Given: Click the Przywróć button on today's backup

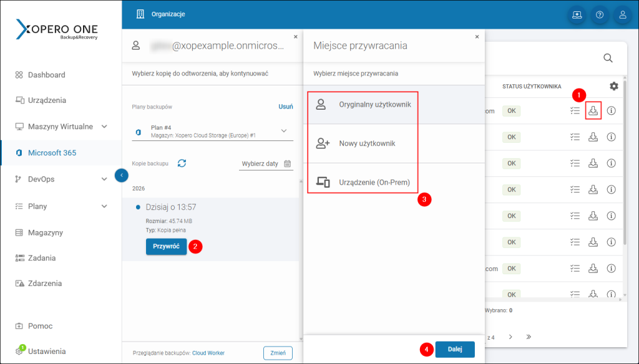Looking at the screenshot, I should 166,247.
